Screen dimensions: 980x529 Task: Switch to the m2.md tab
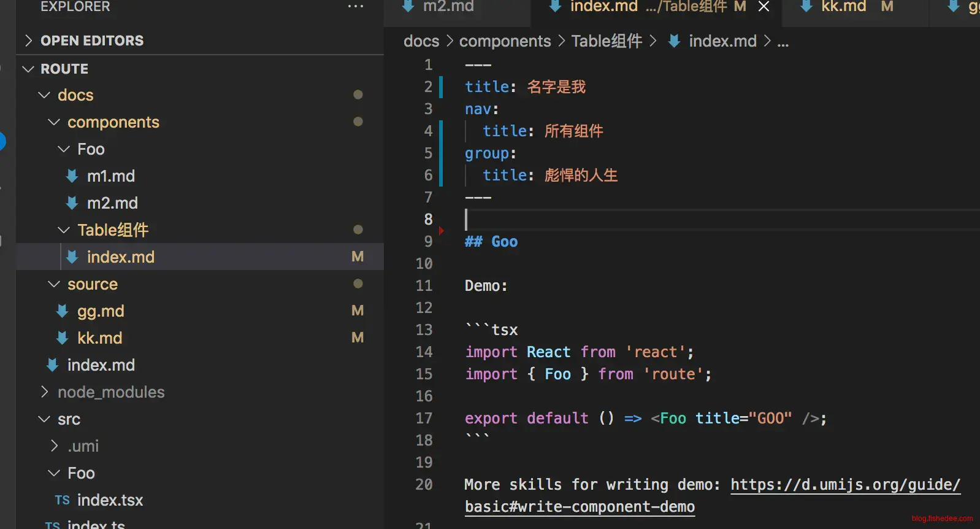(448, 7)
